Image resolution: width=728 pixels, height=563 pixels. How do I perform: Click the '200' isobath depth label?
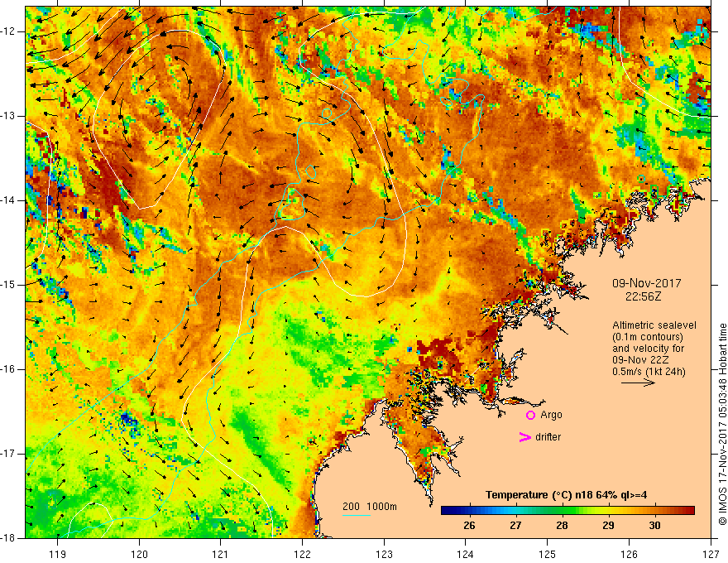(351, 507)
